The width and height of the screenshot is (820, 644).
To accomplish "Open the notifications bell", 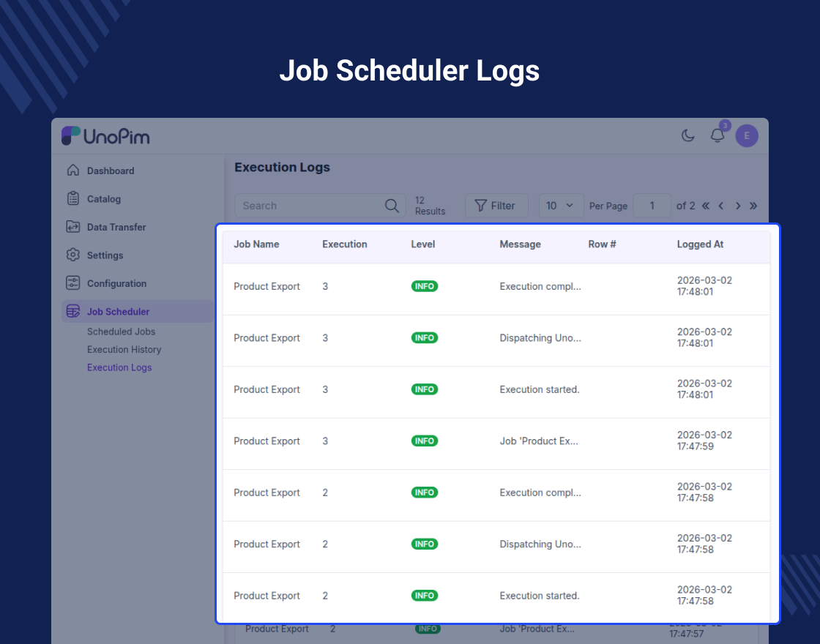I will tap(717, 135).
